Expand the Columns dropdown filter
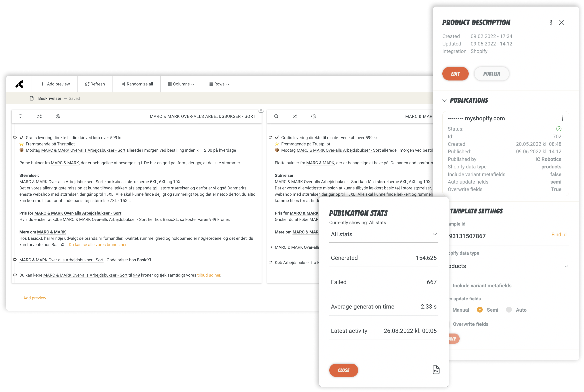Image resolution: width=584 pixels, height=392 pixels. [x=181, y=84]
